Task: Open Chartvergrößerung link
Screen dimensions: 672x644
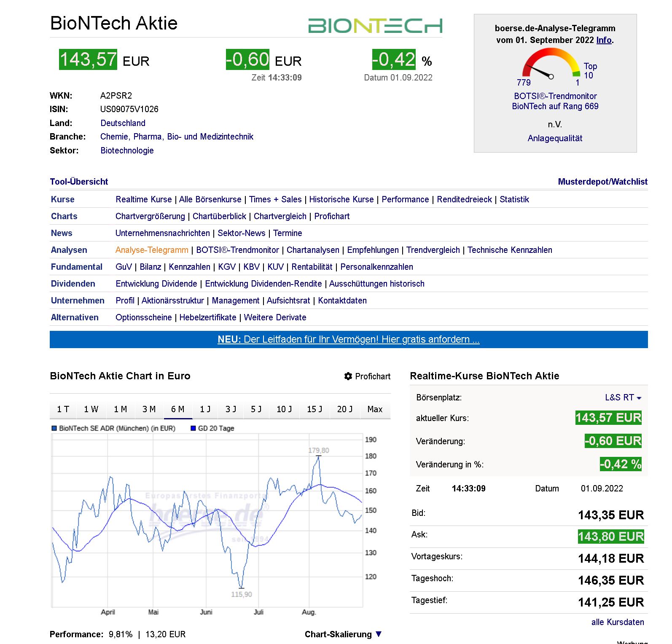Action: click(150, 216)
